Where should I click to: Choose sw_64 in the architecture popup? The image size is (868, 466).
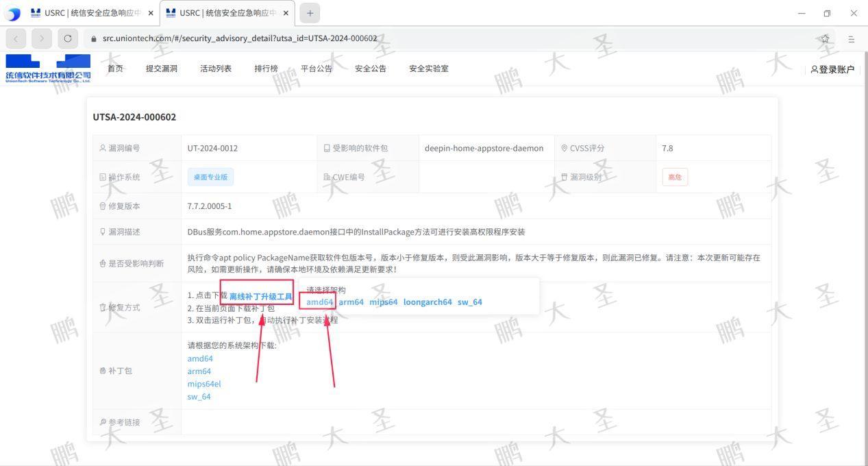pos(470,302)
